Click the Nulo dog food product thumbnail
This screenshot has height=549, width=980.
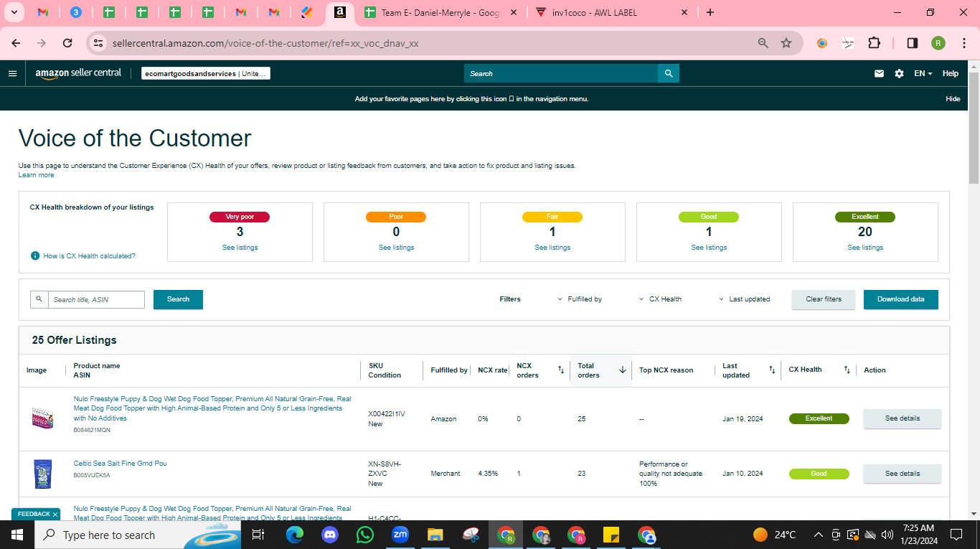(43, 418)
